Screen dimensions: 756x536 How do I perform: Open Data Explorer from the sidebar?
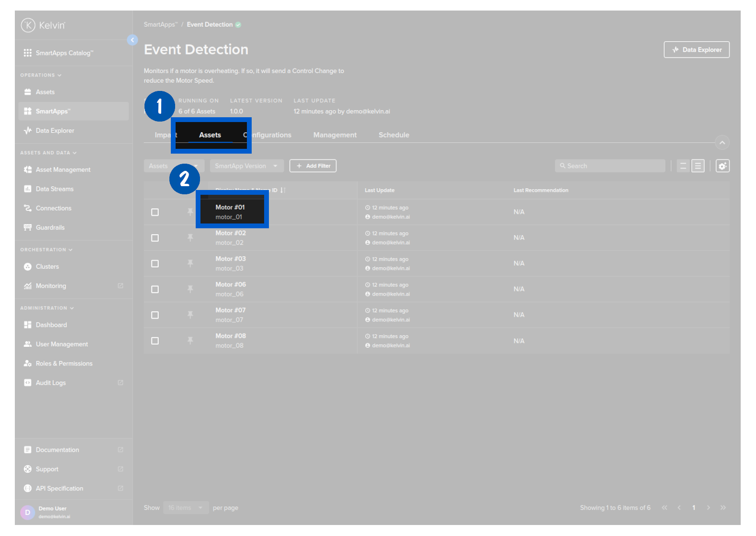55,131
